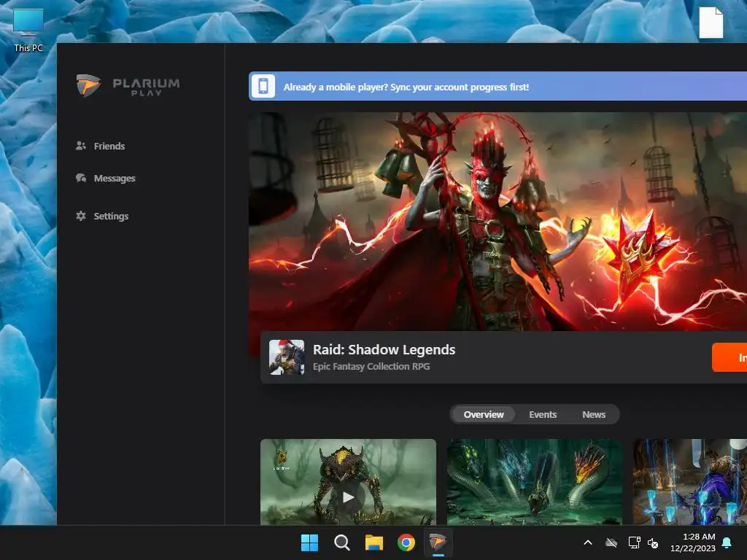The image size is (747, 560).
Task: Click the mobile phone sync icon
Action: pos(263,86)
